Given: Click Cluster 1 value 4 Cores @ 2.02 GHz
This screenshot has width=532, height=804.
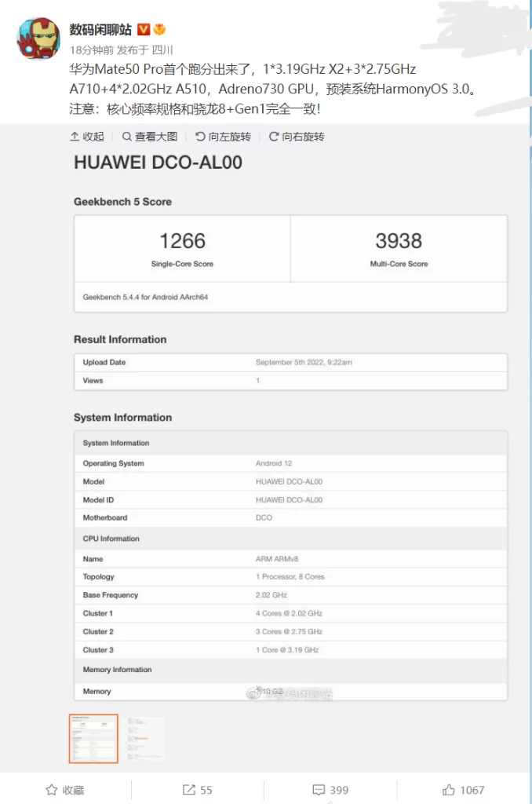Looking at the screenshot, I should (x=289, y=613).
